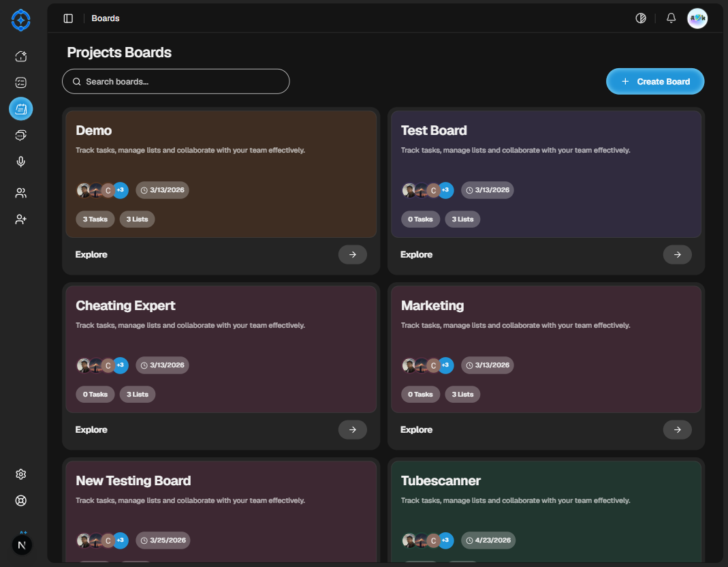Open the notifications bell
Image resolution: width=728 pixels, height=567 pixels.
tap(671, 18)
